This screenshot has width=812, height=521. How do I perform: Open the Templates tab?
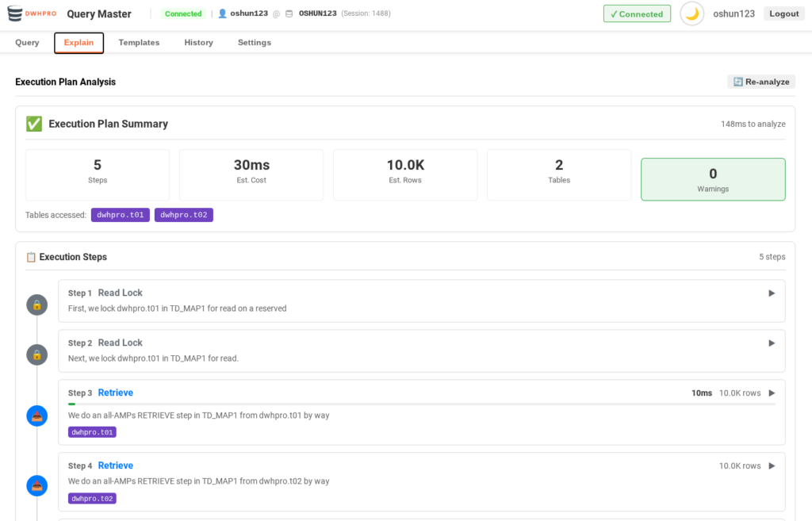tap(139, 43)
